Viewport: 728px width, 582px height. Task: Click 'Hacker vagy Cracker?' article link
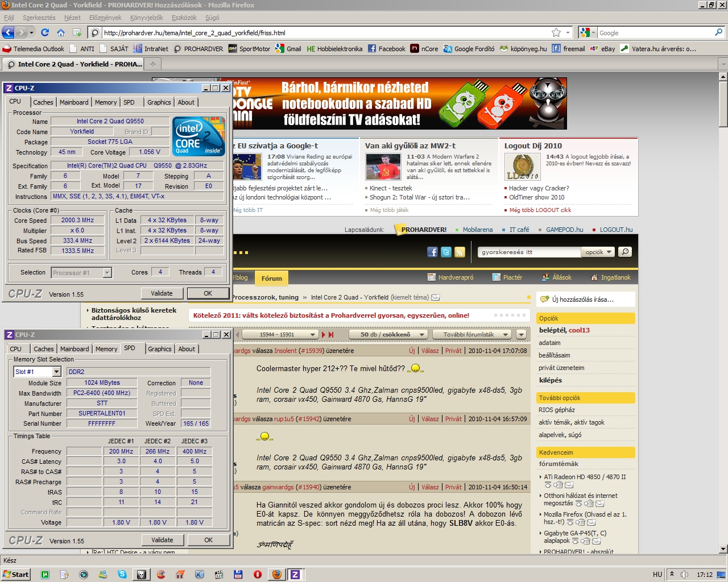(x=539, y=188)
